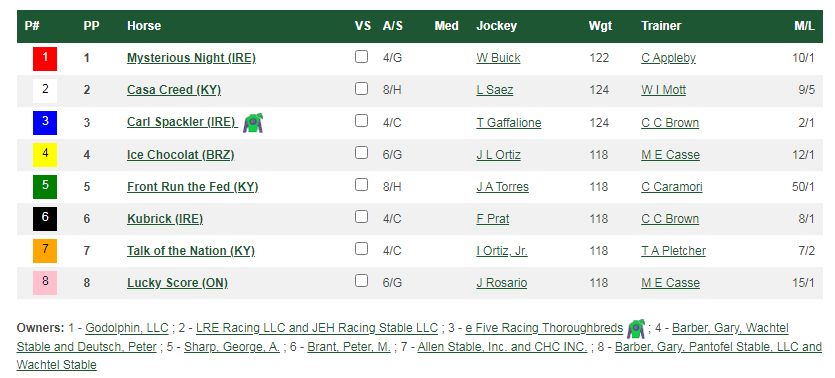Viewport: 835px width, 378px height.
Task: Open the Brant, Peter, M. owner link
Action: coord(349,347)
